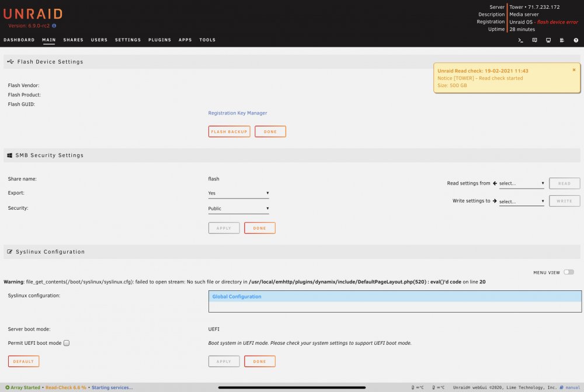Open the Shares tab
The image size is (584, 392).
pos(74,40)
